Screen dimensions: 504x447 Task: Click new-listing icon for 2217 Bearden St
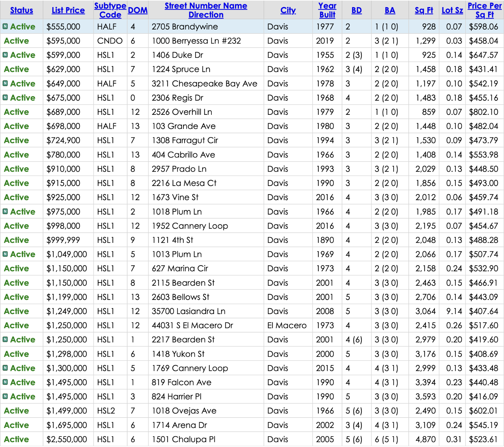pos(5,340)
